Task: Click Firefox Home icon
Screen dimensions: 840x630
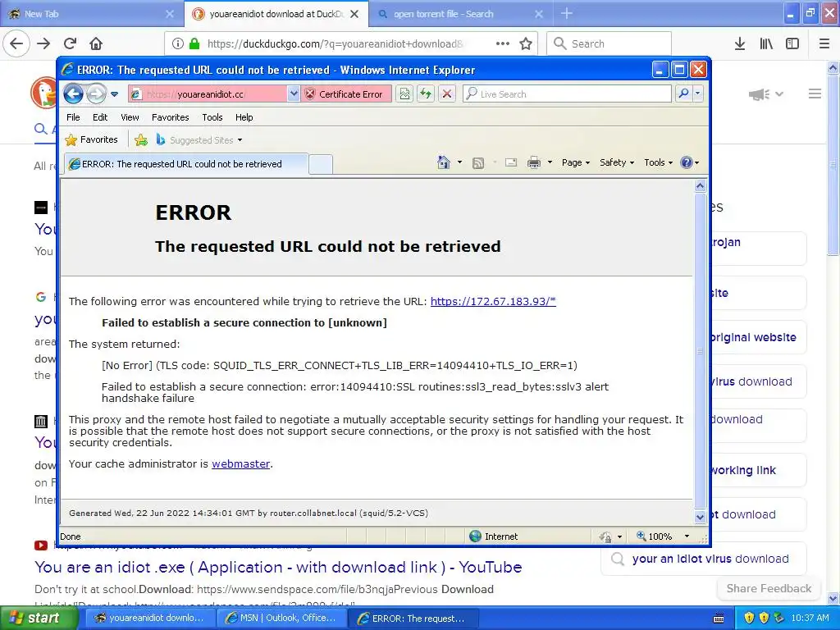Action: 96,44
